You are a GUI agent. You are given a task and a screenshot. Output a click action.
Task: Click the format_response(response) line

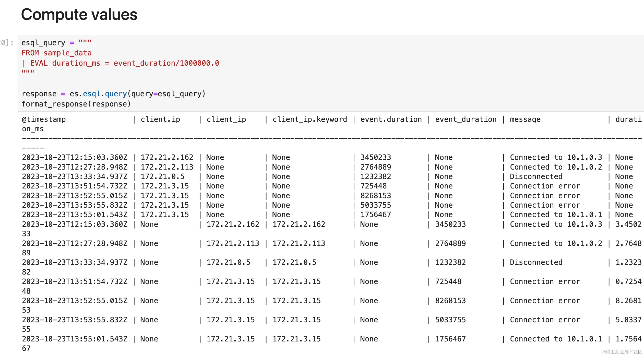(76, 104)
